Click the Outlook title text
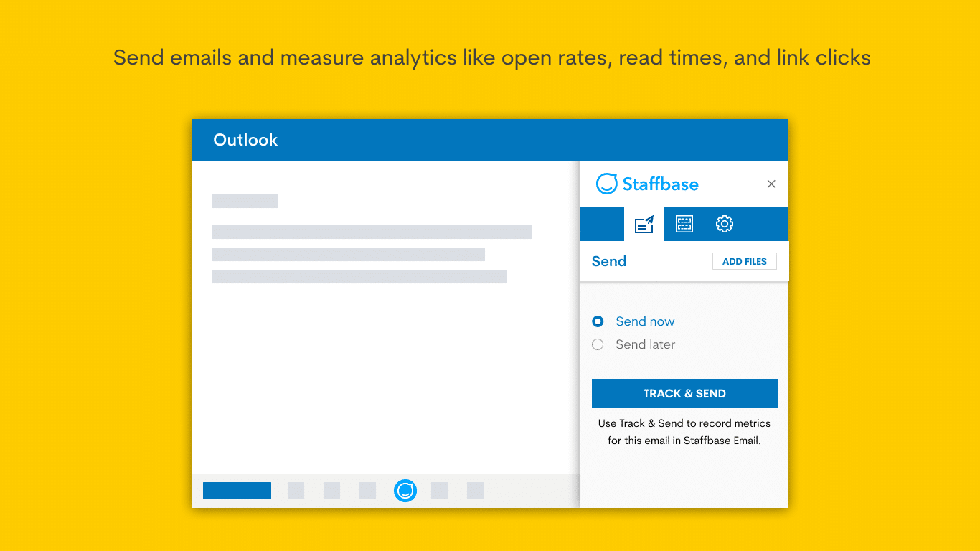Screen dimensions: 980x551 tap(245, 140)
